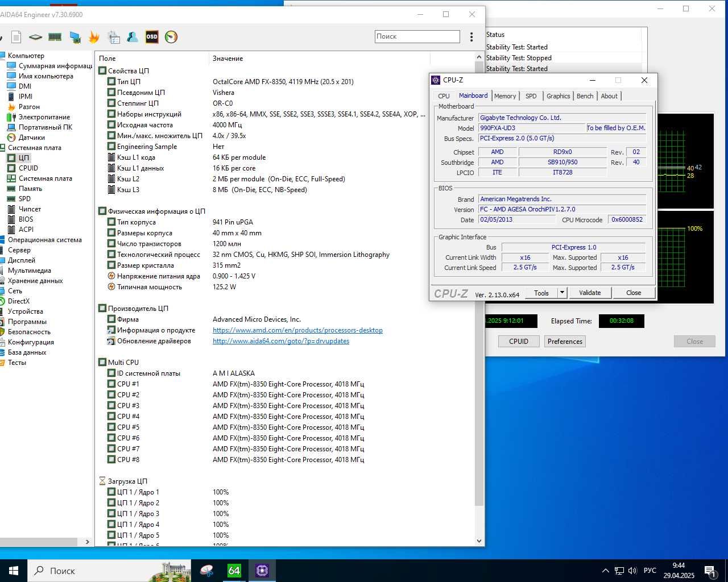728x582 pixels.
Task: Launch the system stability test flame icon
Action: click(x=94, y=37)
